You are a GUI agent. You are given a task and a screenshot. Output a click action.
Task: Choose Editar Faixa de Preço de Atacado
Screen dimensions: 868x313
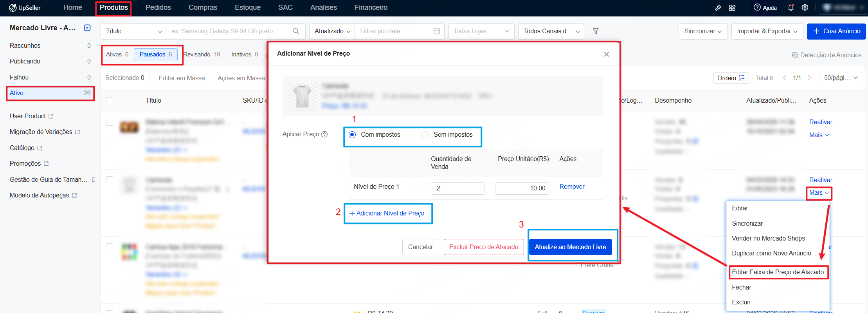[x=778, y=272]
